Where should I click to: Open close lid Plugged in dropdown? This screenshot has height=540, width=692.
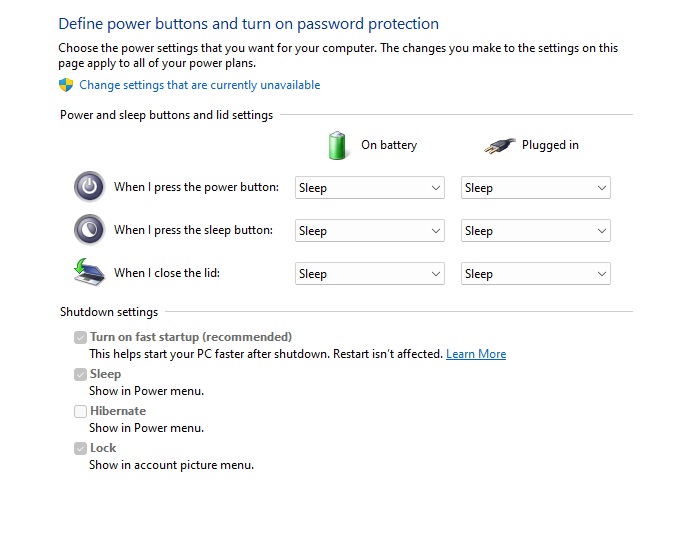pyautogui.click(x=535, y=274)
